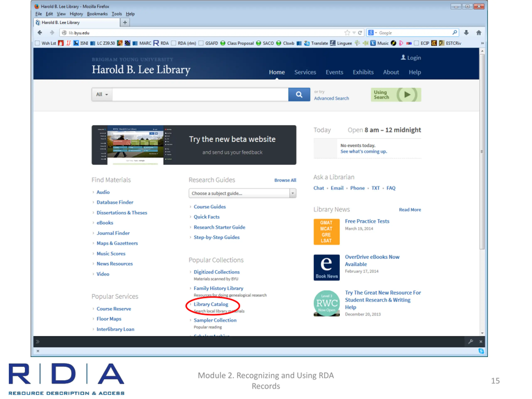Close the bottom add-on bar

(38, 351)
